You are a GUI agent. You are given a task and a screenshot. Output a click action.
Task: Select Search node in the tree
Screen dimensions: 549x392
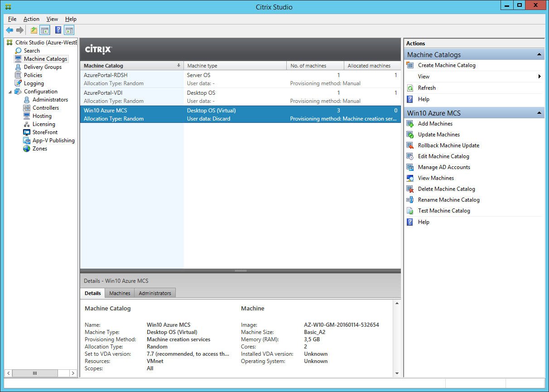[x=32, y=51]
